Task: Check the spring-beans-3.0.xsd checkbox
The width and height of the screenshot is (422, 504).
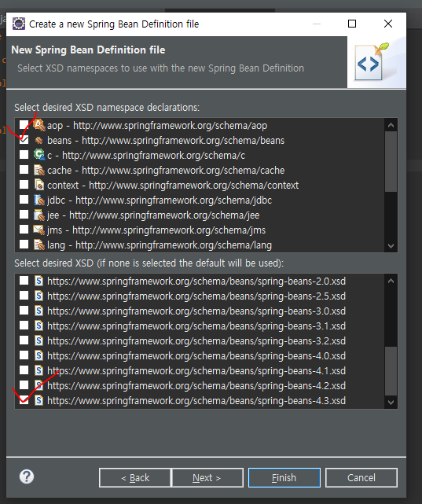Action: click(24, 310)
